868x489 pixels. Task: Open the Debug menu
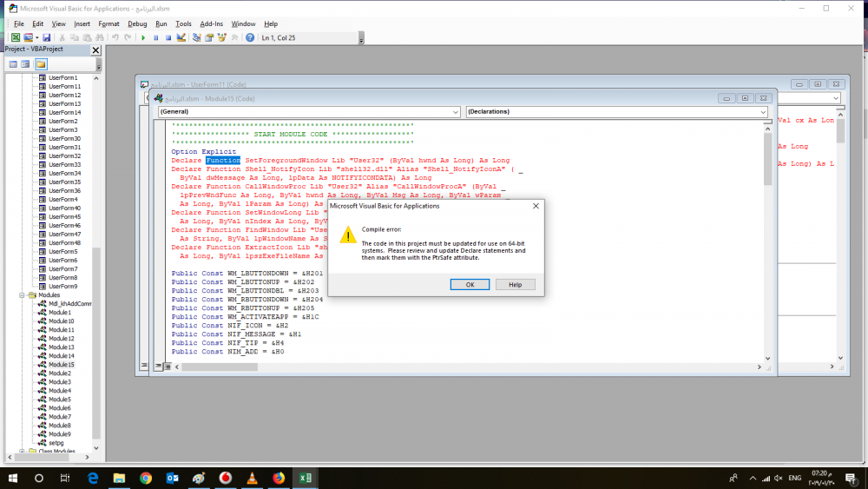(x=137, y=23)
